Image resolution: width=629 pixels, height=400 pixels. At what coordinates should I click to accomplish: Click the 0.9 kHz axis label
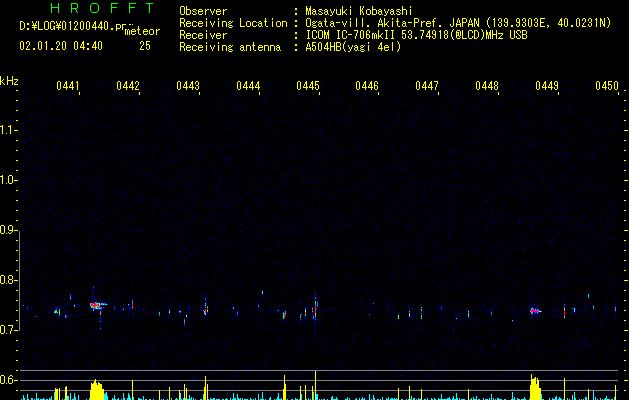[x=8, y=230]
